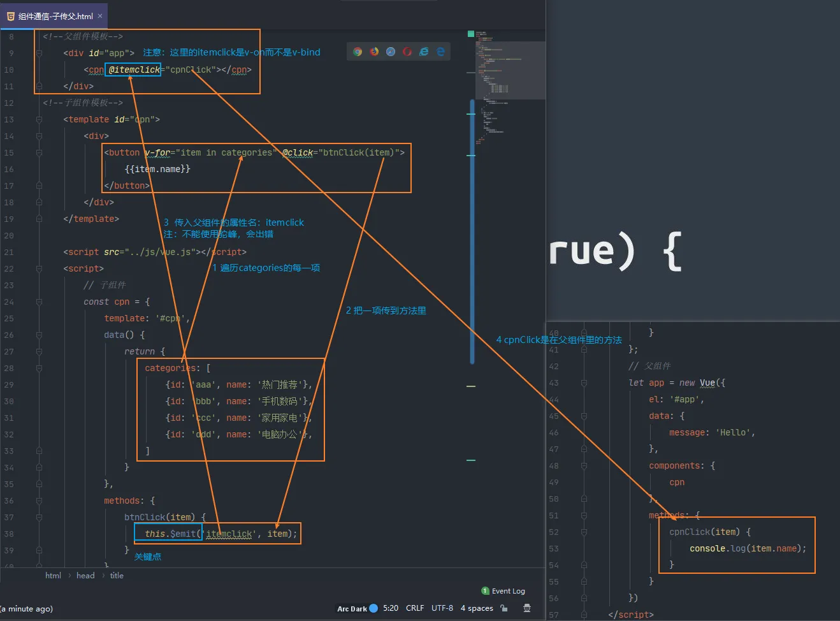Click v-for directive on button tag

pyautogui.click(x=157, y=152)
